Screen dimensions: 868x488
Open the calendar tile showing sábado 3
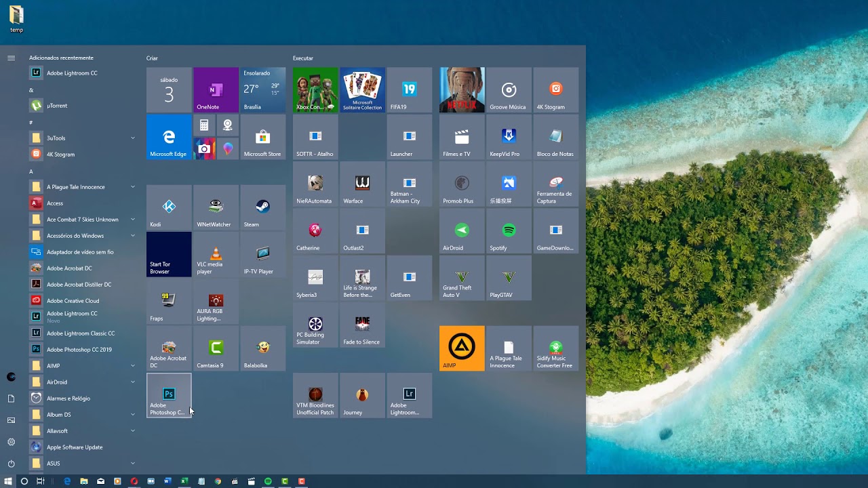point(169,89)
